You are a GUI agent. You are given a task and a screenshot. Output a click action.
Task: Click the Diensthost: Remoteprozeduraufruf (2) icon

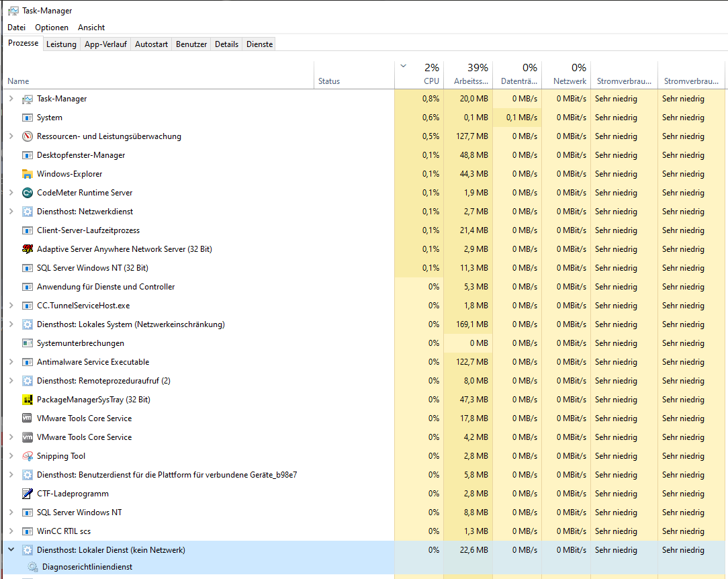28,381
